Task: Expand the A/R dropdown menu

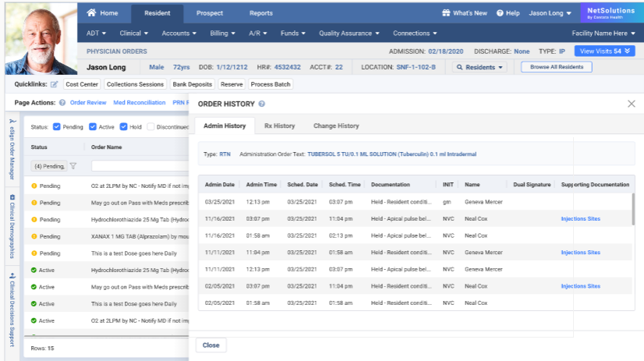Action: [x=258, y=34]
